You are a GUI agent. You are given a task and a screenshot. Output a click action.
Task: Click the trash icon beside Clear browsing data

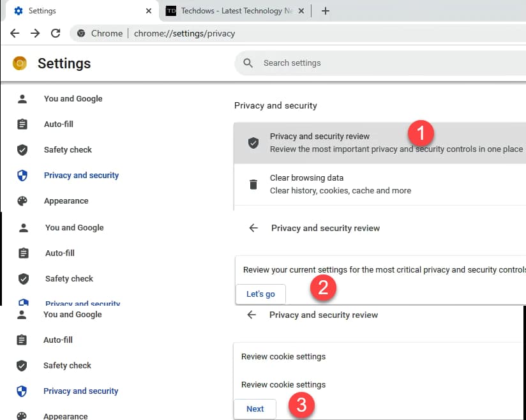coord(253,184)
